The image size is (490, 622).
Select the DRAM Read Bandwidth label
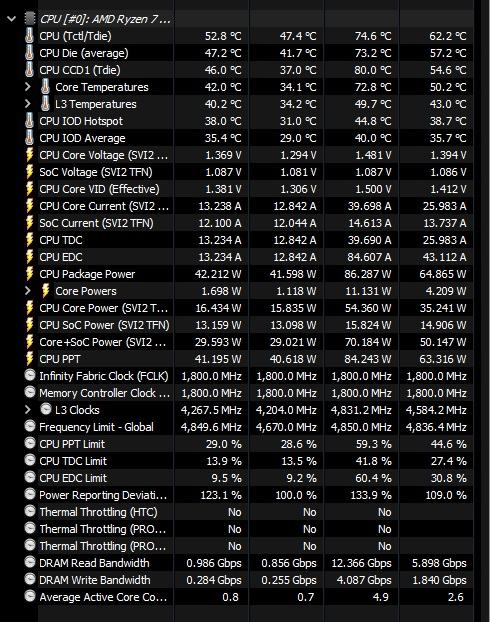pyautogui.click(x=94, y=563)
